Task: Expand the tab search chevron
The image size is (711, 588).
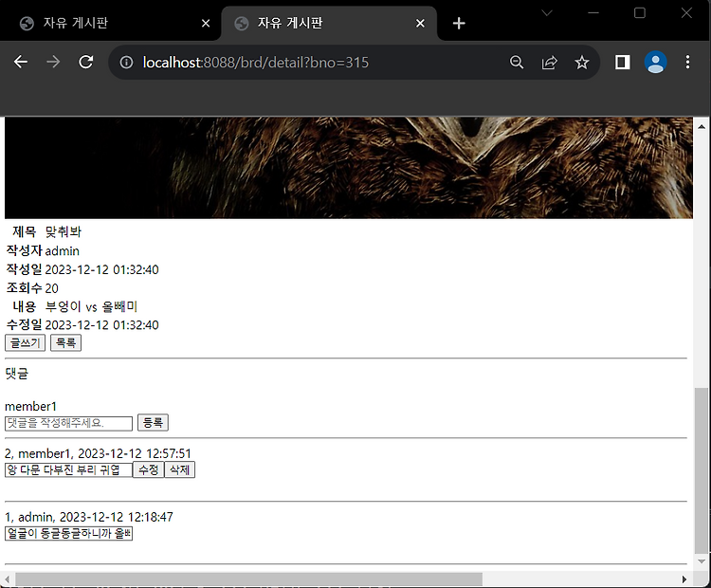Action: coord(547,12)
